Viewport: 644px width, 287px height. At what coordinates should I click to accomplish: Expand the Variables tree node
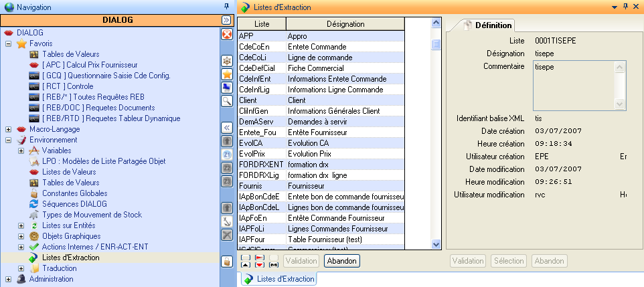tap(21, 151)
